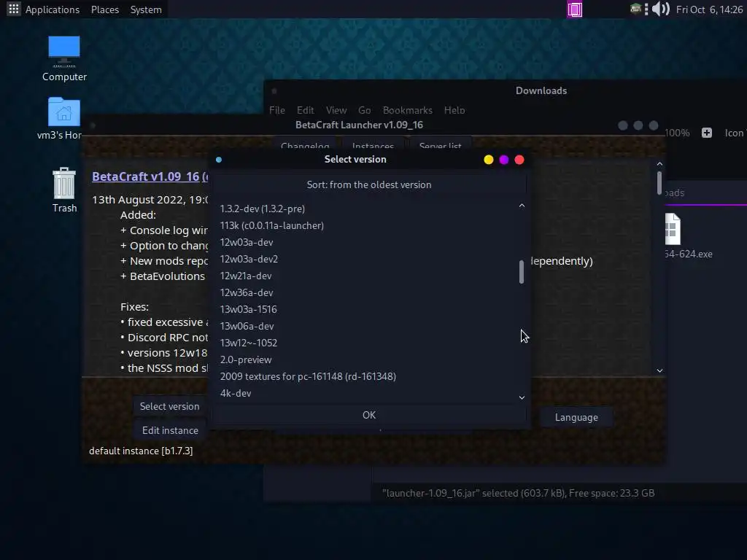Switch to the Instances tab
Image resolution: width=747 pixels, height=560 pixels.
(373, 145)
